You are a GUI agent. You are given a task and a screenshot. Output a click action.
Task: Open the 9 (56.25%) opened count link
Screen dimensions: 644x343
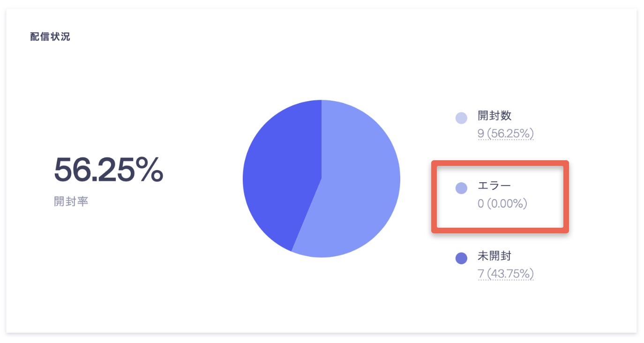pyautogui.click(x=506, y=134)
